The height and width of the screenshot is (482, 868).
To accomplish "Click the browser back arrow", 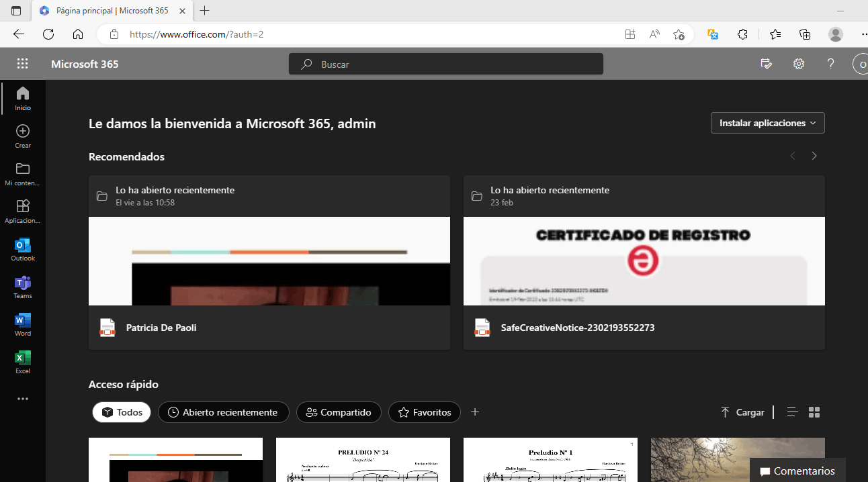I will pyautogui.click(x=19, y=34).
